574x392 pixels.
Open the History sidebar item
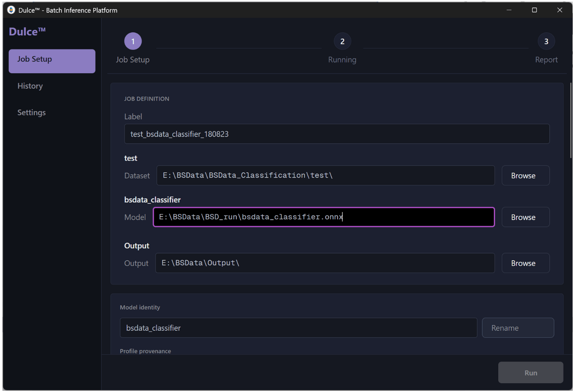[30, 86]
